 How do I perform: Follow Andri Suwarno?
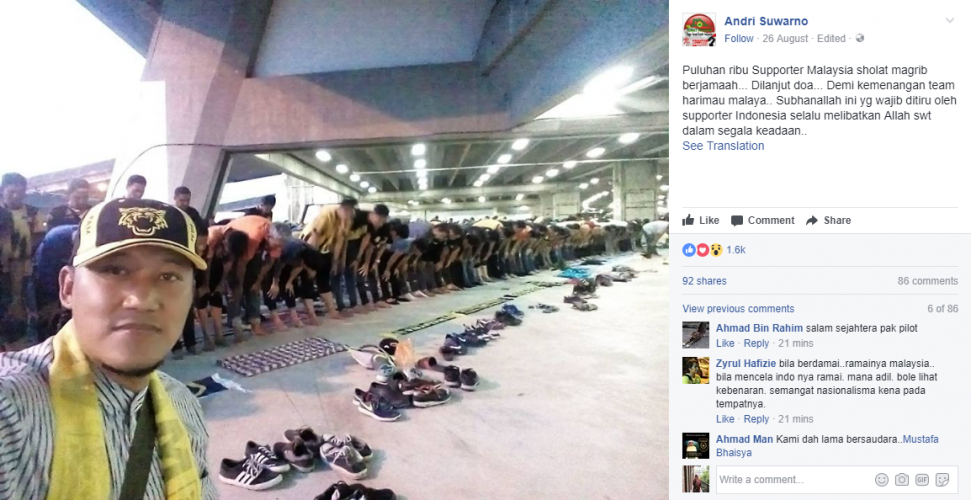coord(739,38)
